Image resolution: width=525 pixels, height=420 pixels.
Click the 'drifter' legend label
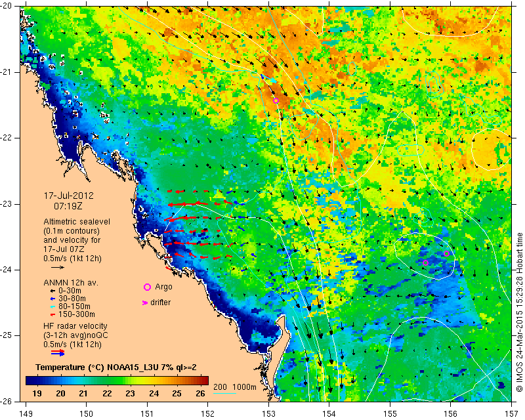[x=160, y=303]
